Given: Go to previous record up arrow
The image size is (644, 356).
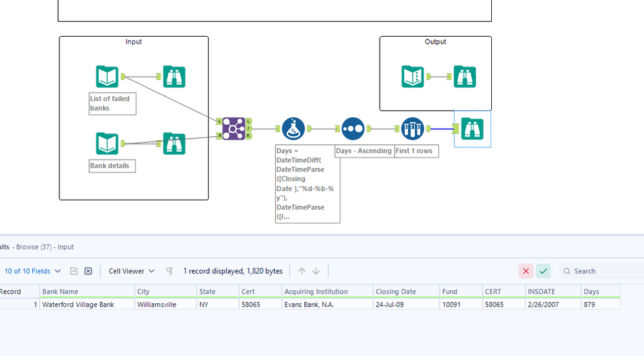Looking at the screenshot, I should tap(302, 271).
